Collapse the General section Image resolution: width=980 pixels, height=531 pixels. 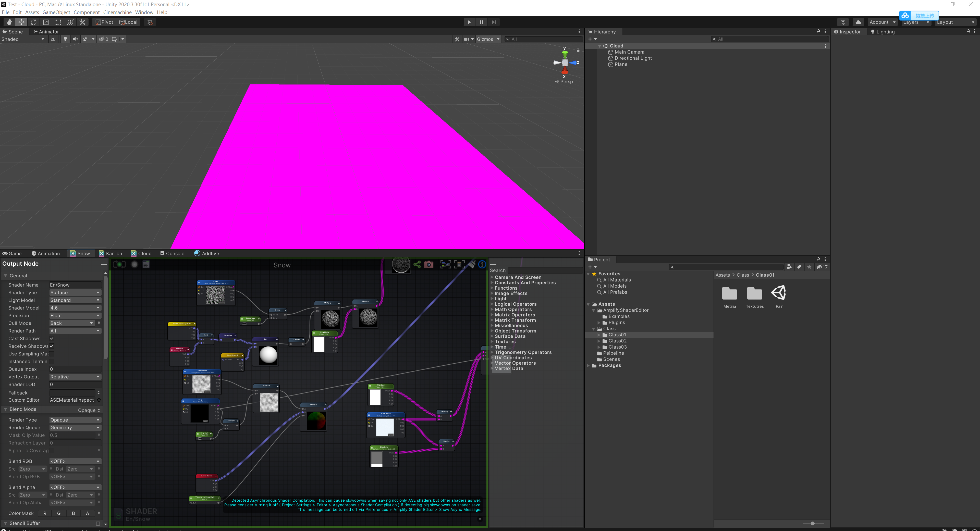pyautogui.click(x=5, y=276)
